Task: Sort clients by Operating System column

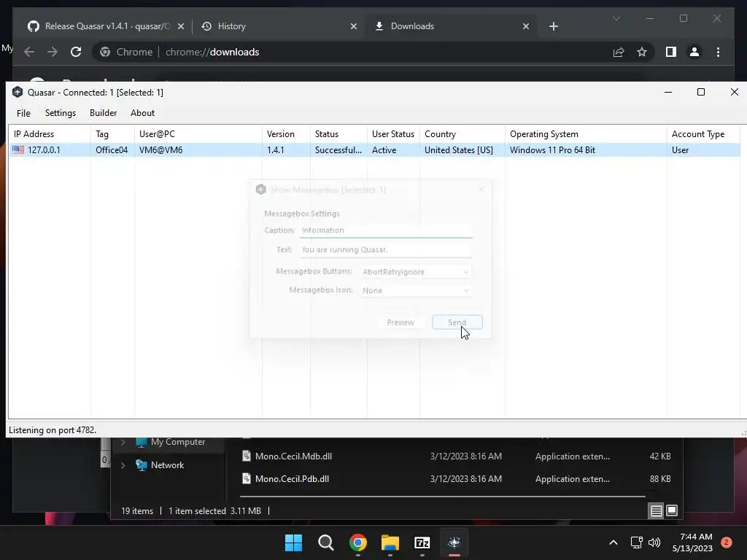Action: [586, 134]
